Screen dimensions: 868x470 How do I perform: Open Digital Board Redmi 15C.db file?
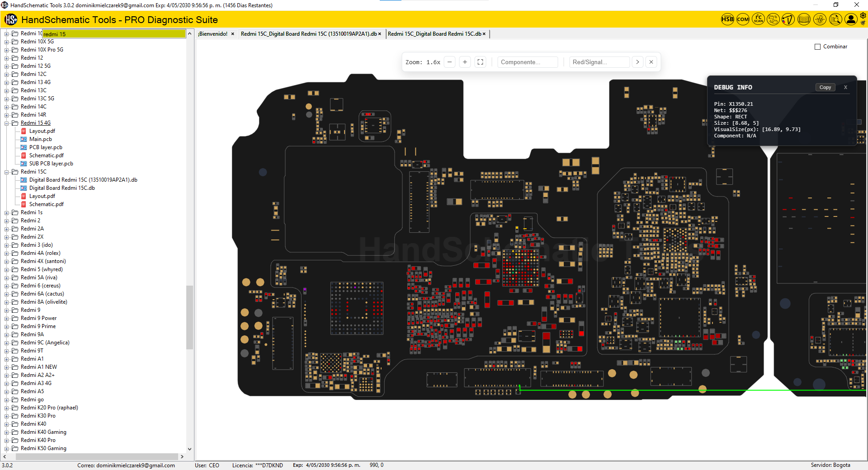tap(62, 188)
